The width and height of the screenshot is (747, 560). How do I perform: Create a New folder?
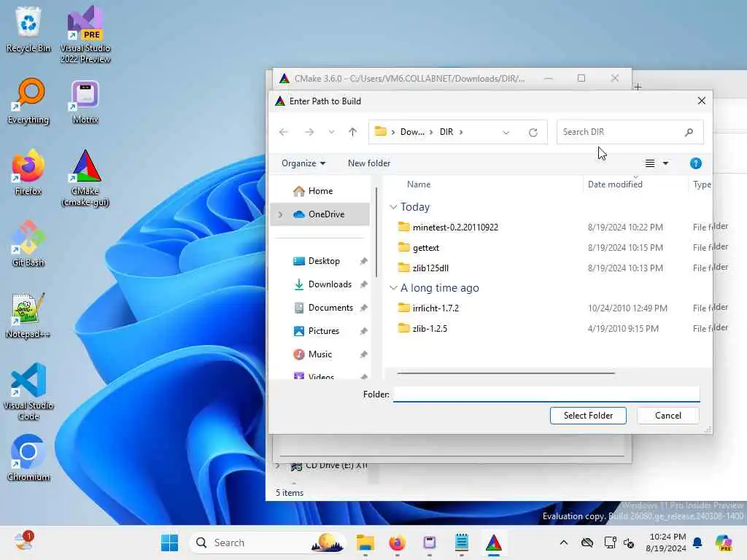368,163
